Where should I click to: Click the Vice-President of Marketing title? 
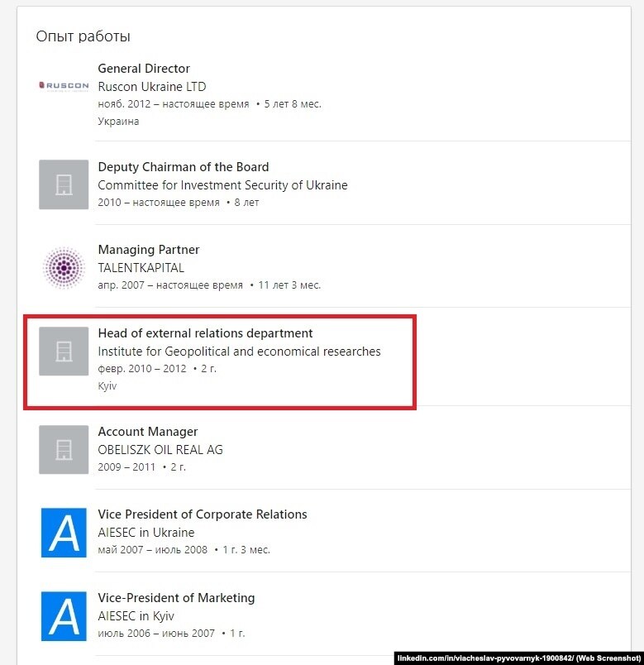176,597
